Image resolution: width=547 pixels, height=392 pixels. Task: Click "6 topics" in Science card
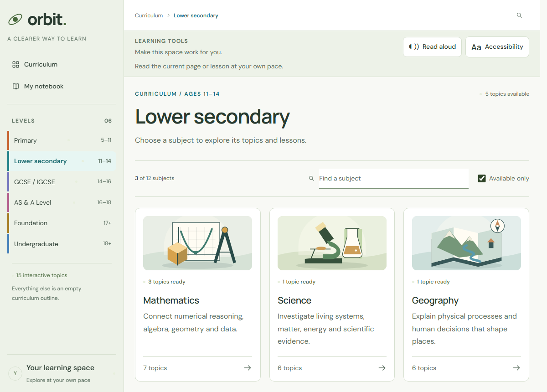tap(290, 368)
